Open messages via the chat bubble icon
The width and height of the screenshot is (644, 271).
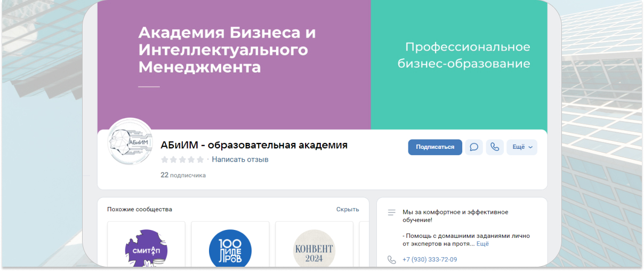tap(474, 147)
